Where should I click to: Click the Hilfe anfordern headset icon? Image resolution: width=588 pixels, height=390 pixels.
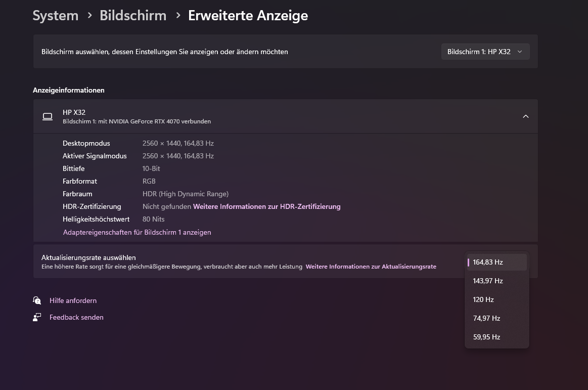(x=37, y=300)
